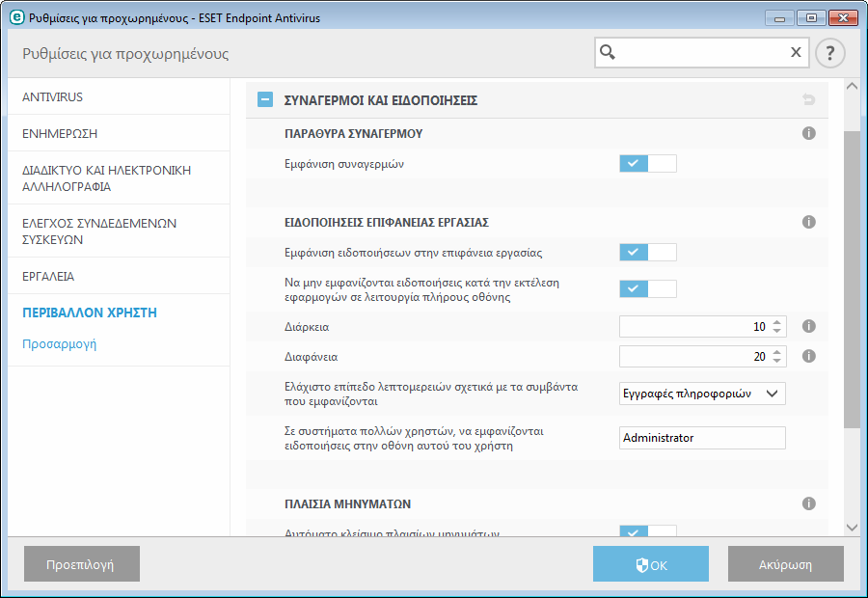
Task: Click the Administrator user field
Action: point(702,438)
